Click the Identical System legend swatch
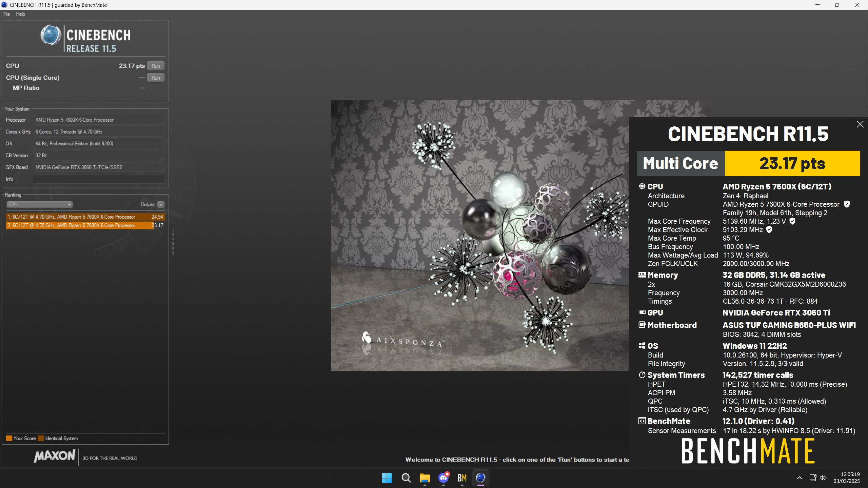 click(x=41, y=438)
